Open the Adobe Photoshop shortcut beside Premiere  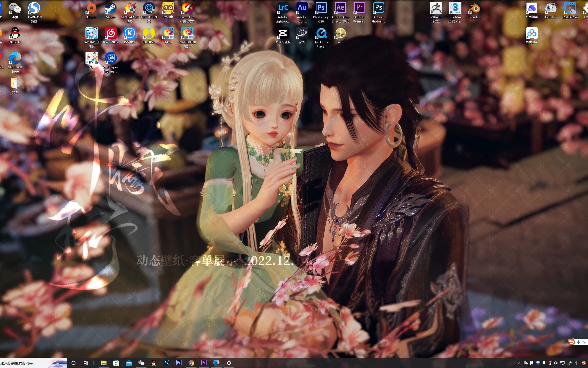click(378, 13)
